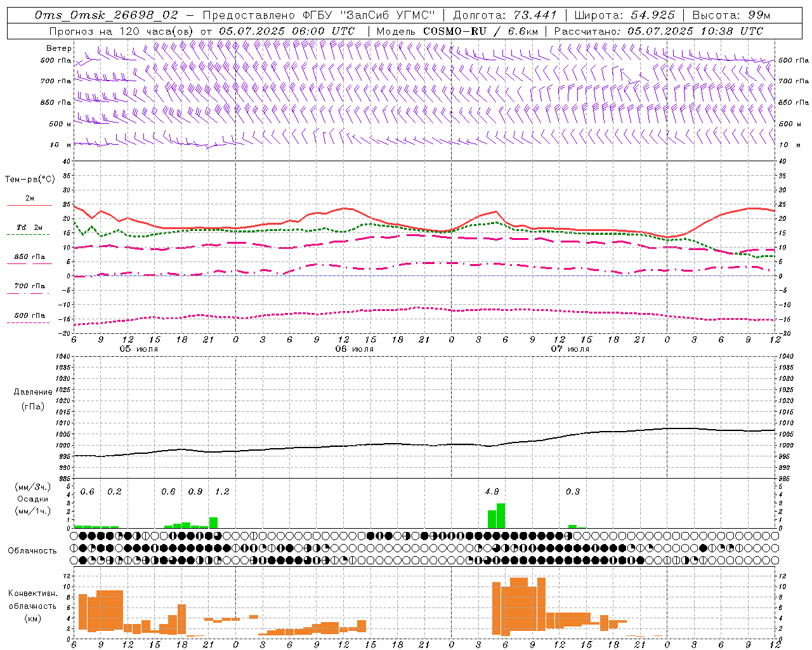Click the station title Oms_Omsk_26698_02

(107, 15)
